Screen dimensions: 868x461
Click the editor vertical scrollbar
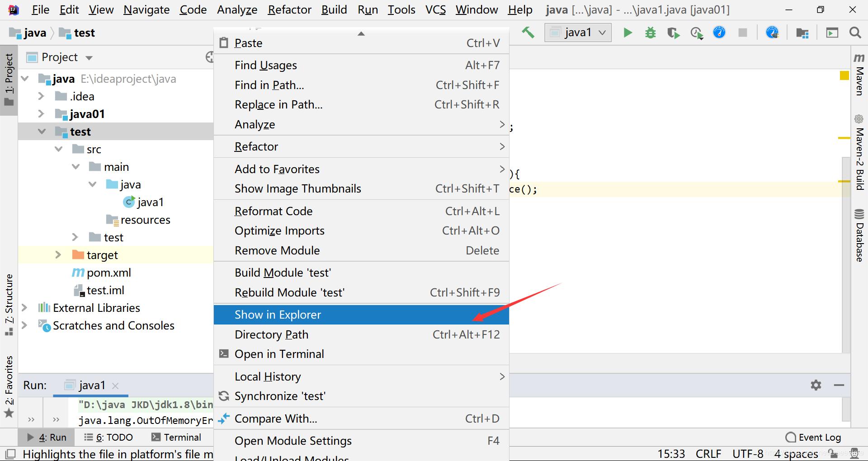pos(846,255)
